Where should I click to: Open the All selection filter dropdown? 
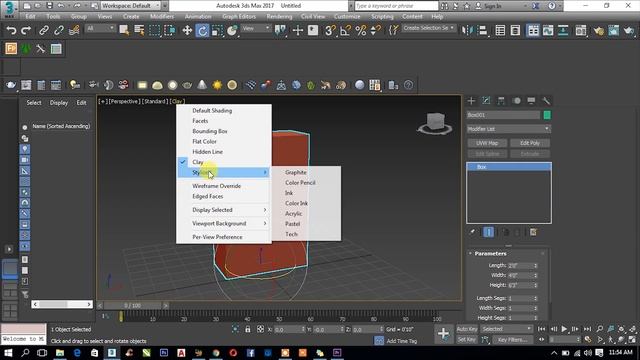click(x=100, y=28)
